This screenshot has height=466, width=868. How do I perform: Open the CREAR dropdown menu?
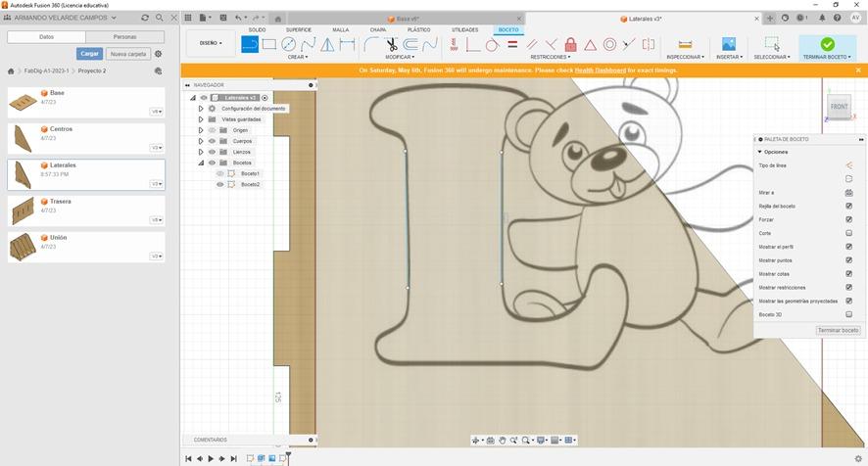tap(298, 57)
